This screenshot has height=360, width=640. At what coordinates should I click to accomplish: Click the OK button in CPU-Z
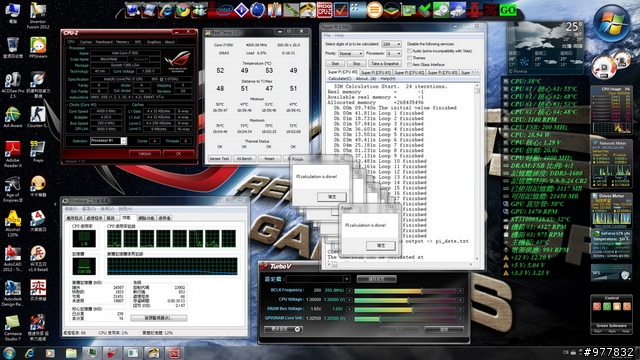(178, 154)
